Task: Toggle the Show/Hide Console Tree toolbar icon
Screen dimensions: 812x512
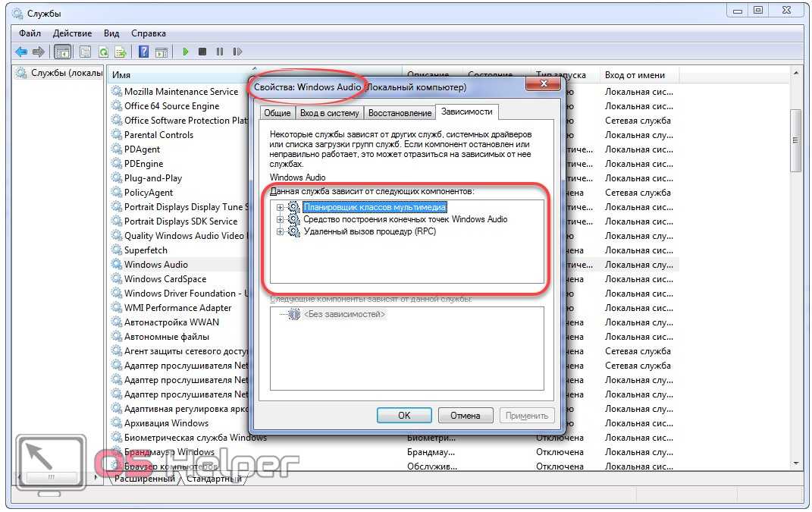Action: (x=63, y=52)
